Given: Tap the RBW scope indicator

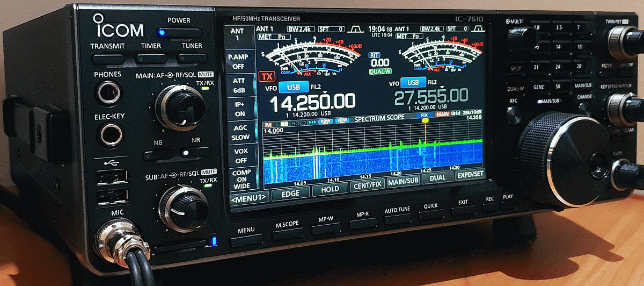Looking at the screenshot, I should point(326,121).
